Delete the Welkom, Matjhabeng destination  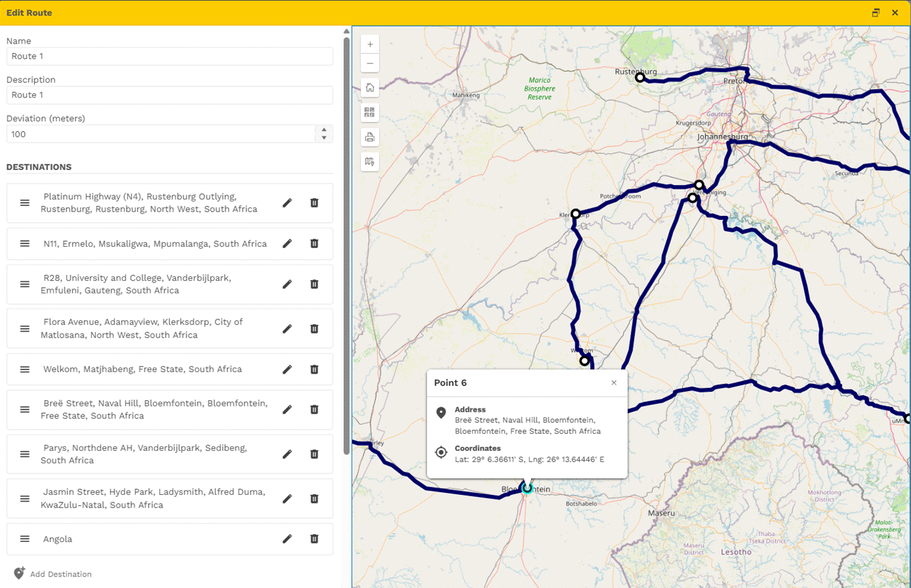(314, 369)
